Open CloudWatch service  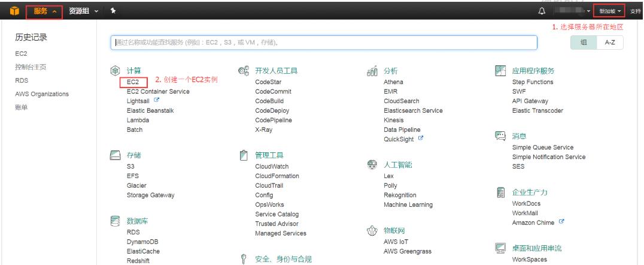point(272,166)
